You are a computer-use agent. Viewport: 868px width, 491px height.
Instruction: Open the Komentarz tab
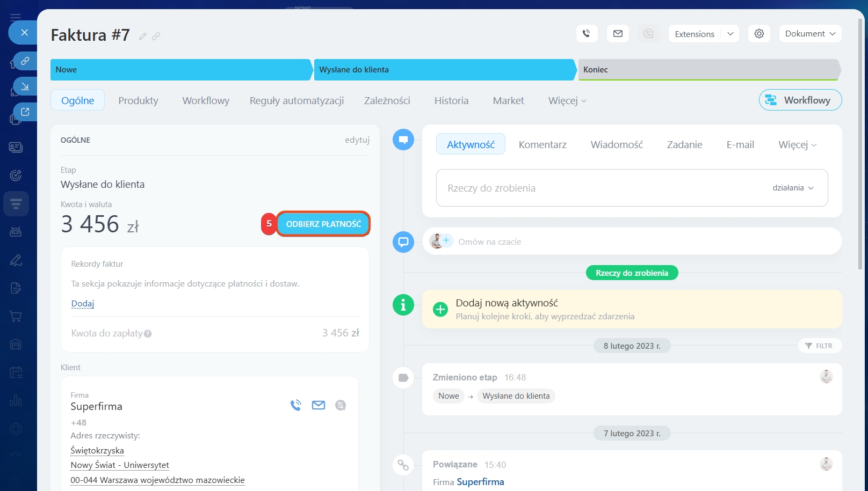(542, 145)
